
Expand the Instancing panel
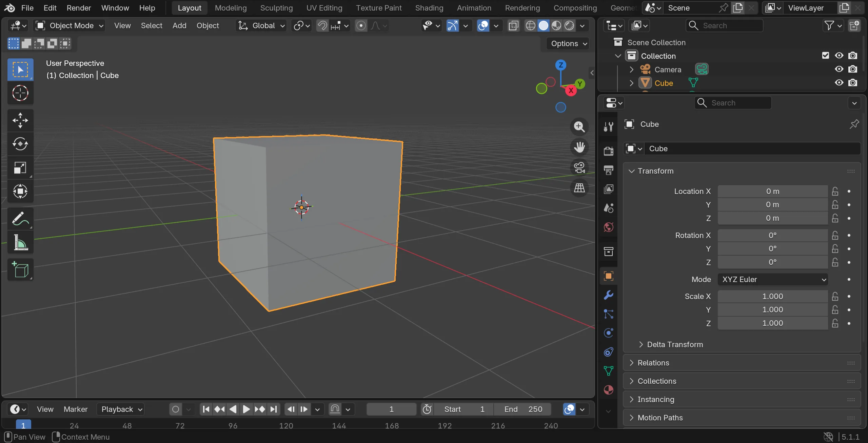click(742, 400)
